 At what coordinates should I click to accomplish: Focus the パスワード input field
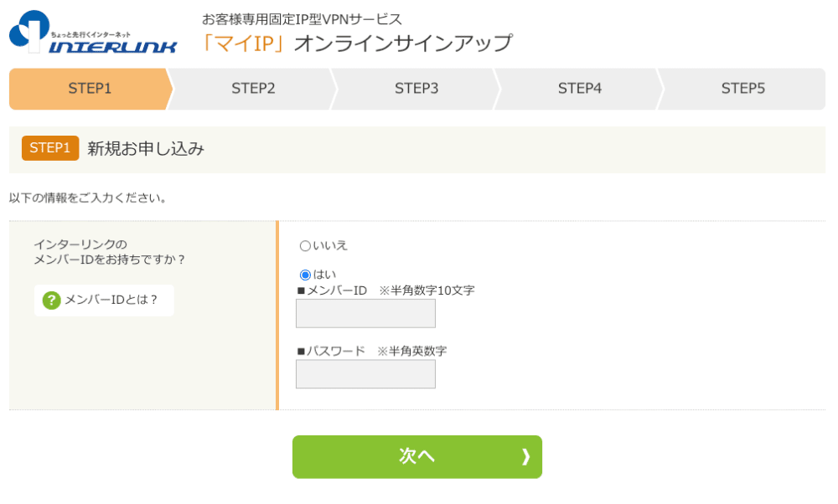point(365,373)
